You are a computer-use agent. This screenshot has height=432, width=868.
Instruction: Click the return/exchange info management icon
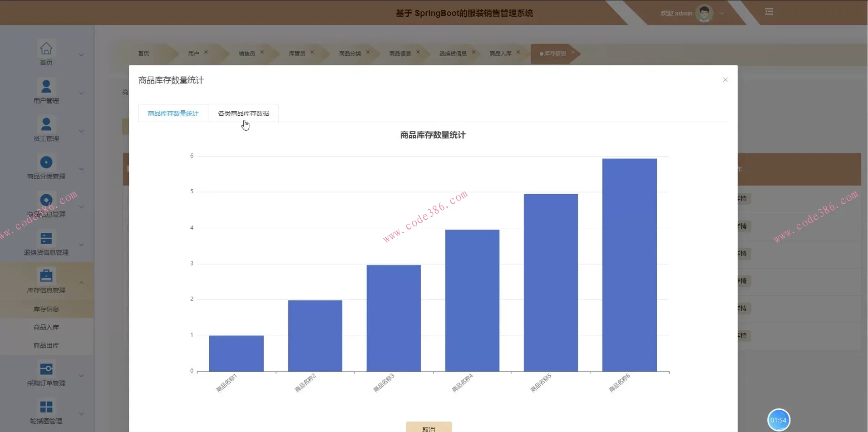click(x=46, y=238)
